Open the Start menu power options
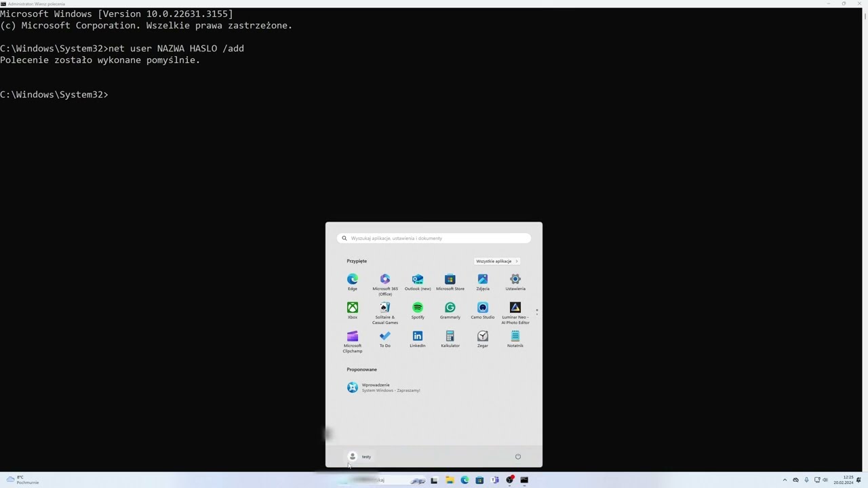Screen dimensions: 868x488 (517, 457)
